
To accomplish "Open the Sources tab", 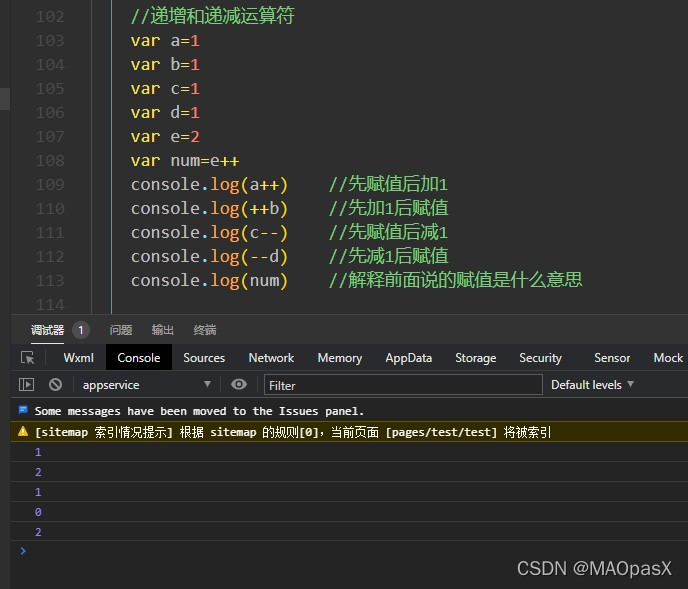I will pyautogui.click(x=204, y=358).
